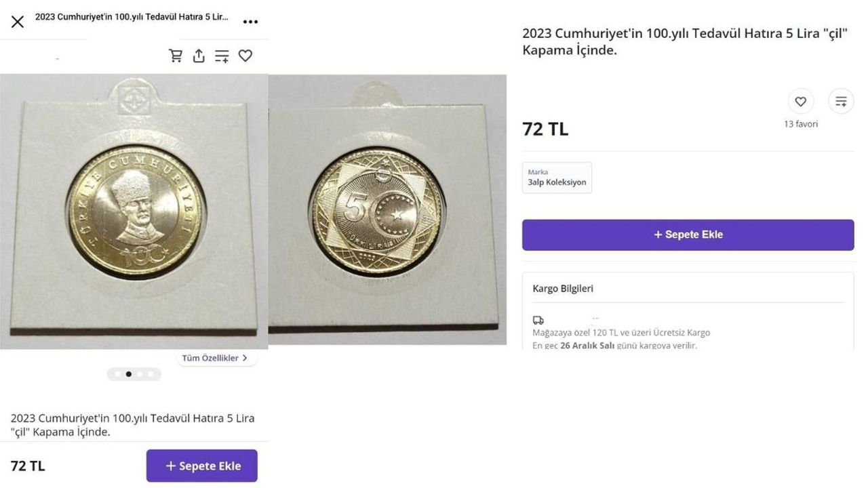Tap the share icon
This screenshot has height=488, width=868.
(199, 56)
